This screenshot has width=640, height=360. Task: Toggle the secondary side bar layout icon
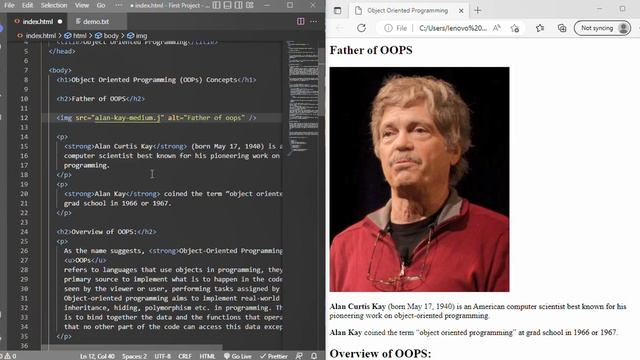coord(238,5)
